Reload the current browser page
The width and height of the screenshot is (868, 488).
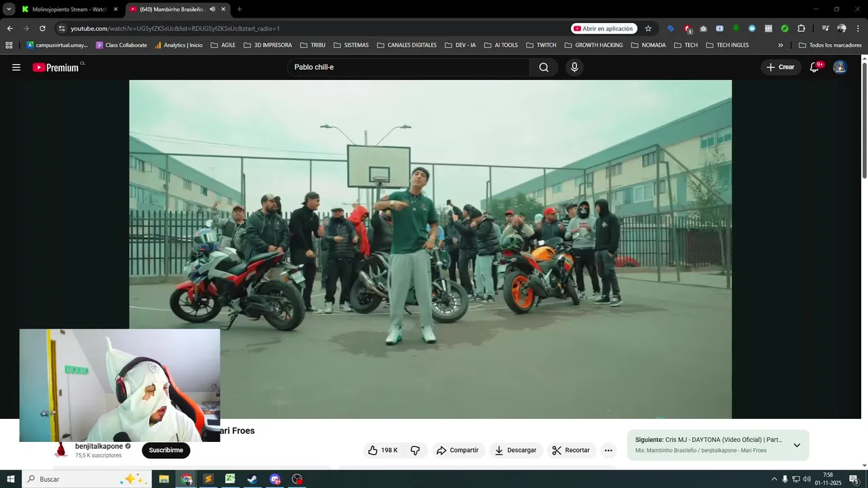point(42,28)
